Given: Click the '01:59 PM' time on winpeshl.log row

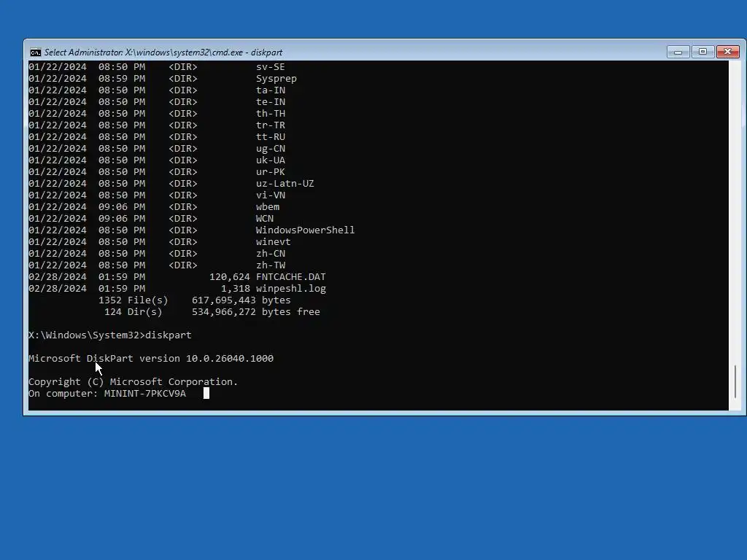Looking at the screenshot, I should tap(122, 289).
